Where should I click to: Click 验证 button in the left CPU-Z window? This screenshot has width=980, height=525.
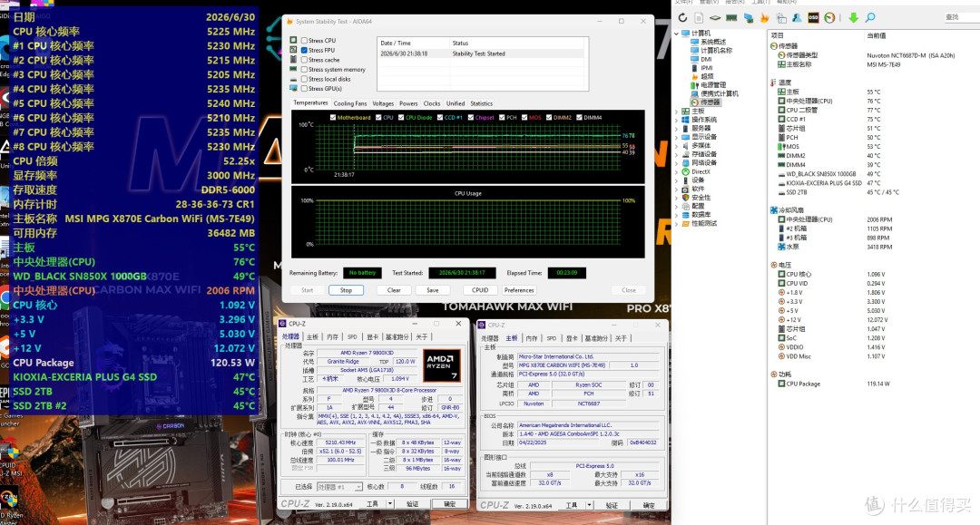click(413, 504)
